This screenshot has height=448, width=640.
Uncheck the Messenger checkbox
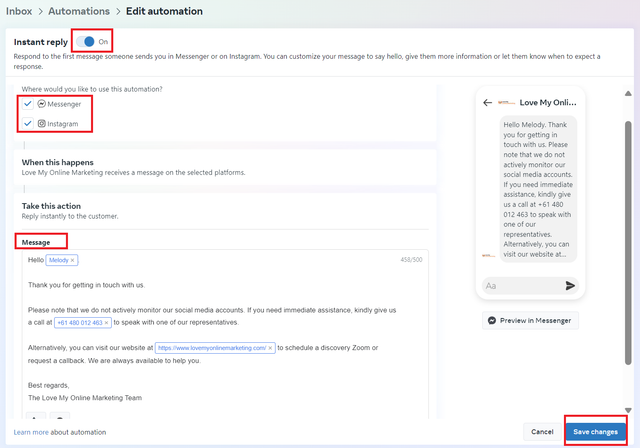click(x=27, y=104)
